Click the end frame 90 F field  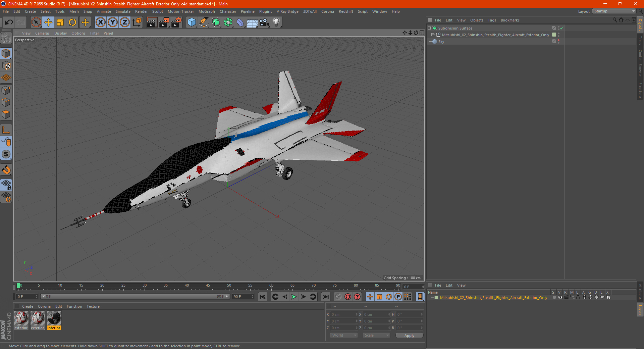tap(243, 297)
